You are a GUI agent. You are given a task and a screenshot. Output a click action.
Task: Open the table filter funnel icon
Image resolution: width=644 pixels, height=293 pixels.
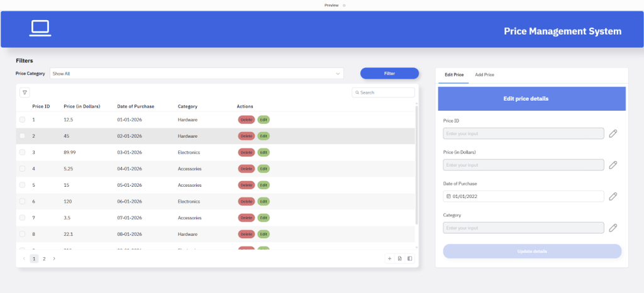(x=25, y=93)
